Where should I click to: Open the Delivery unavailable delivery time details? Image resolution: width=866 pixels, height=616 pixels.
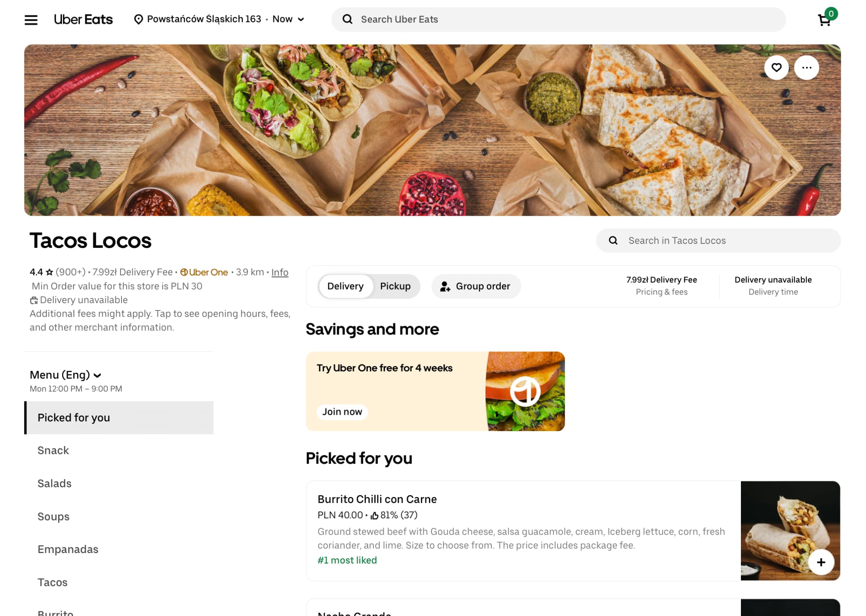[773, 286]
